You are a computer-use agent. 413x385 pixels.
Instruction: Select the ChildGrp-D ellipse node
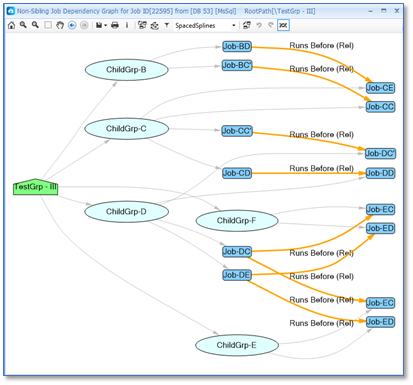126,212
